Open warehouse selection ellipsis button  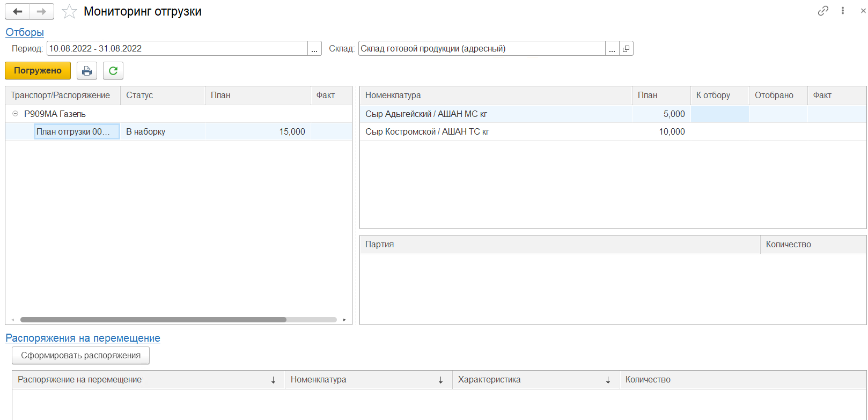click(x=612, y=49)
